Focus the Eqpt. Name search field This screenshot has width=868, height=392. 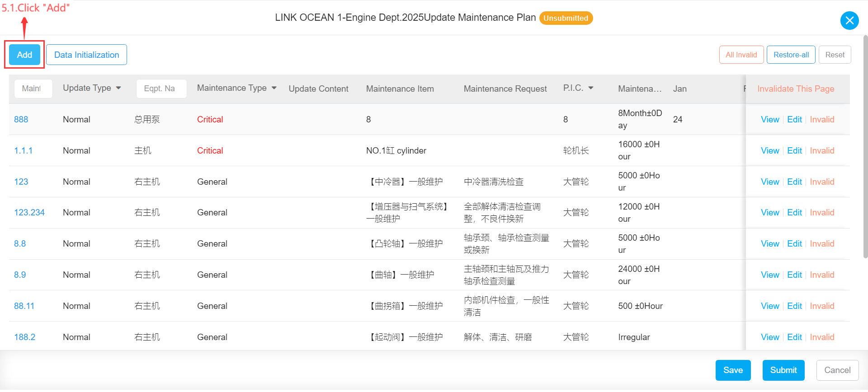[161, 89]
